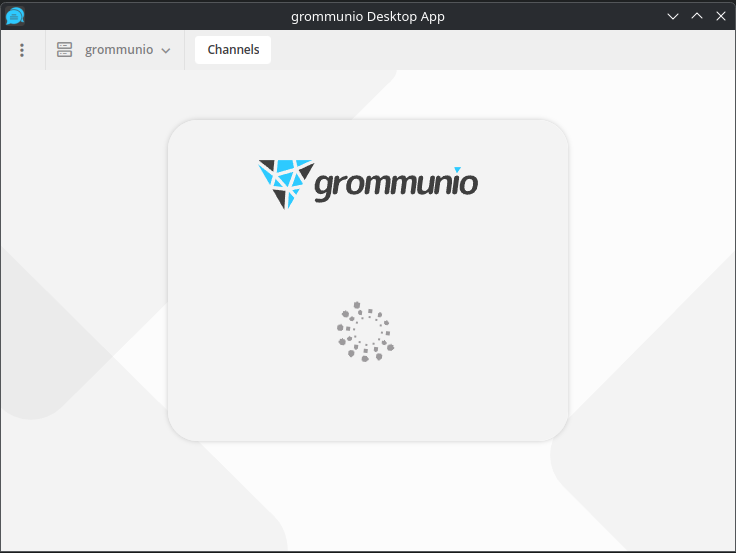The image size is (736, 553).
Task: Click blank card area below the spinner
Action: click(x=367, y=405)
